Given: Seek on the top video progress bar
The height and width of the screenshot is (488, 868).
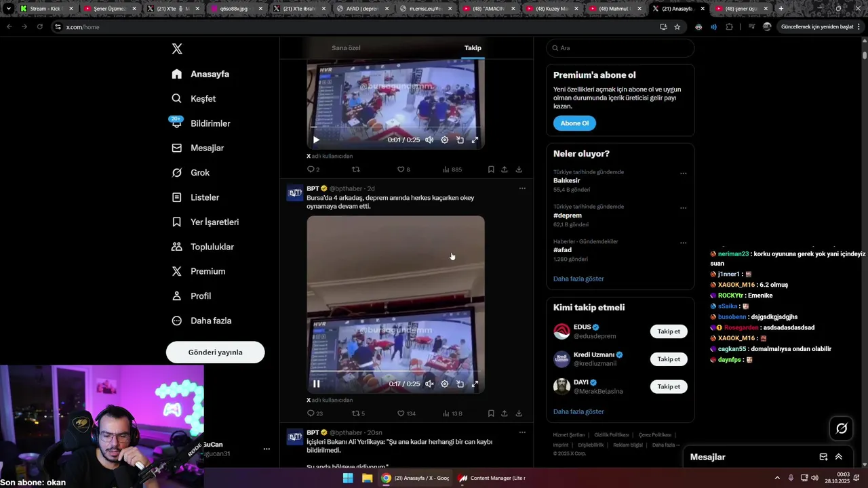Looking at the screenshot, I should click(395, 127).
